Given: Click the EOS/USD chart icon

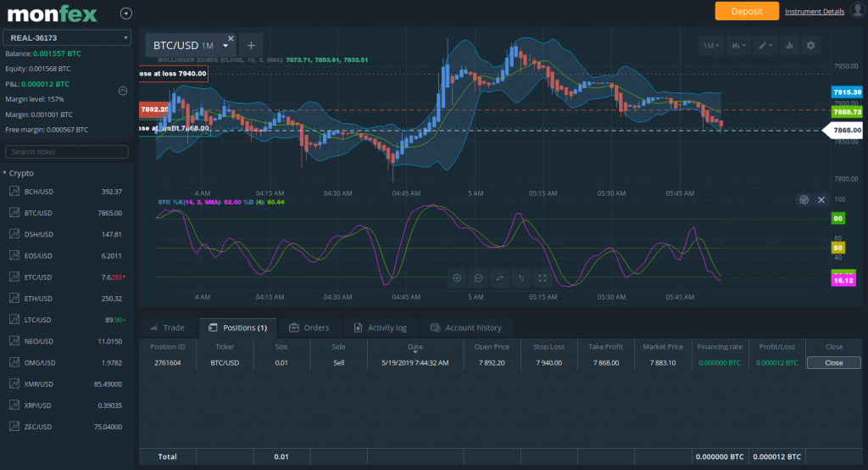Looking at the screenshot, I should (14, 255).
